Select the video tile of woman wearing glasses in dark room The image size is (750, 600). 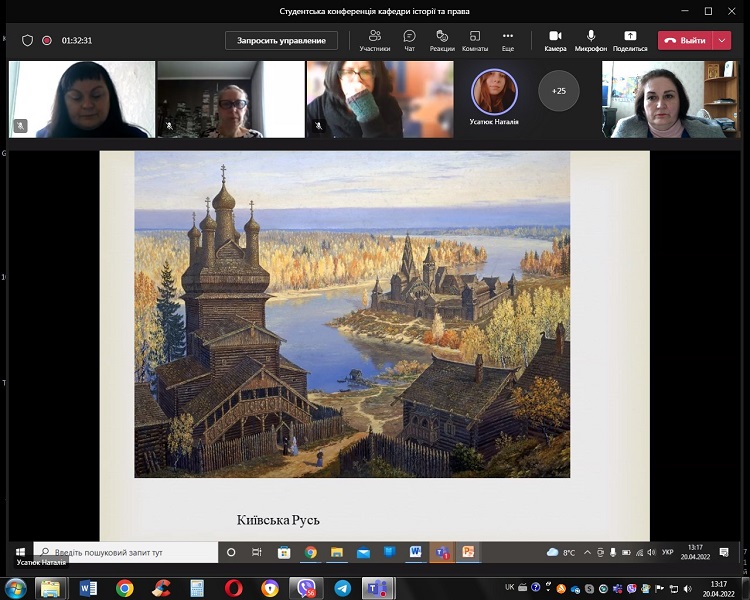click(x=231, y=99)
